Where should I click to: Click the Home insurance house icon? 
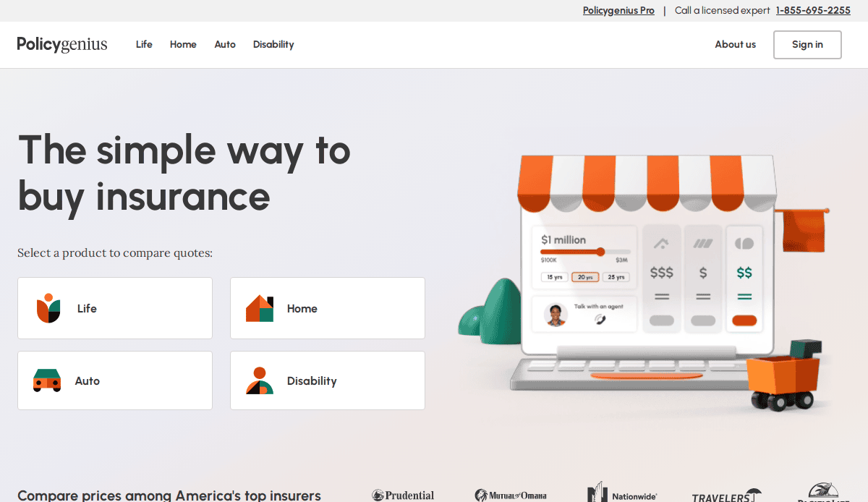260,308
